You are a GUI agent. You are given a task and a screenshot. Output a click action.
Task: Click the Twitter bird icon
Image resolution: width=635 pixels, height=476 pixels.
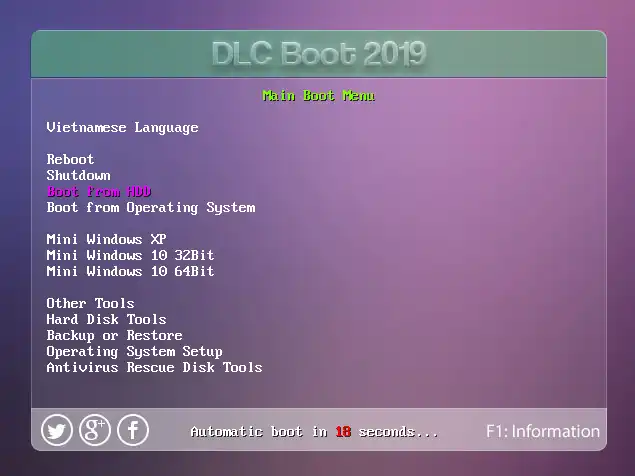57,430
